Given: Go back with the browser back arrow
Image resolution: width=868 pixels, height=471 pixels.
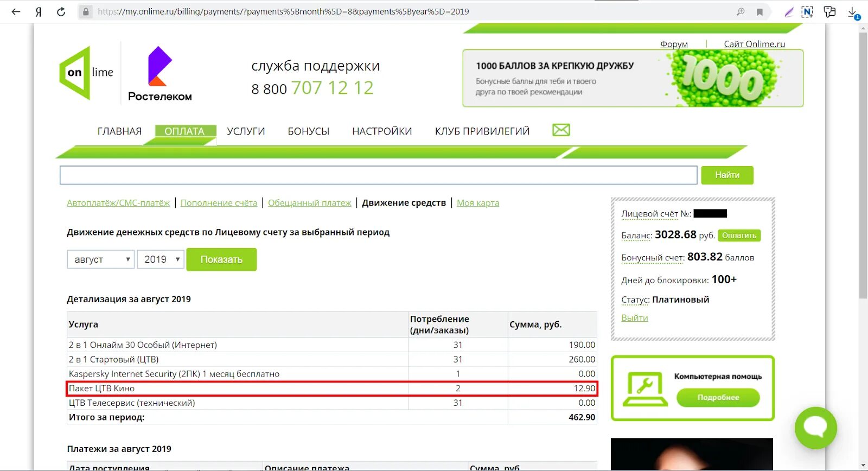Looking at the screenshot, I should 16,11.
